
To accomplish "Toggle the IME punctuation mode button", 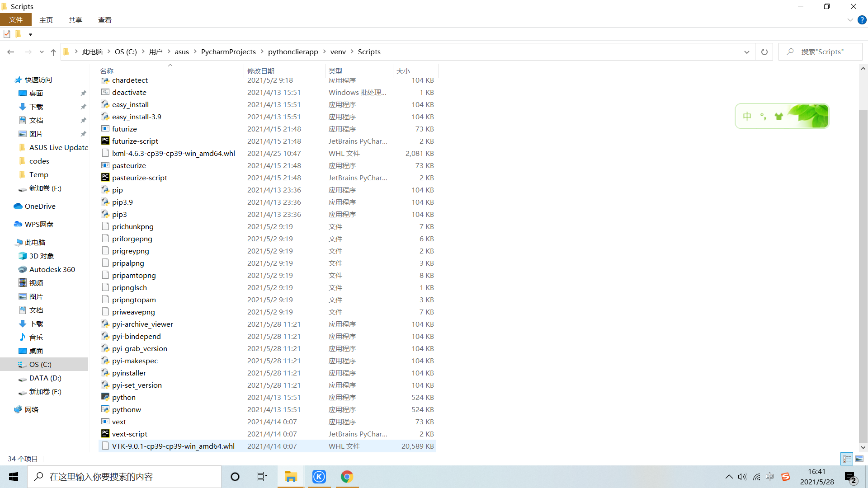I will tap(763, 117).
